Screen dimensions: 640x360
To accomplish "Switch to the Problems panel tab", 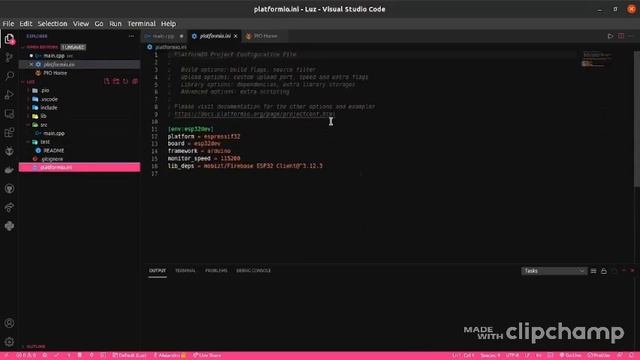I will point(216,271).
